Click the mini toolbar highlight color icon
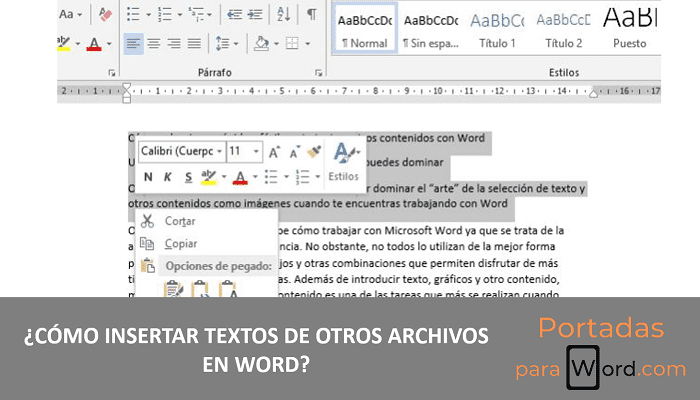Image resolution: width=700 pixels, height=400 pixels. pos(208,177)
